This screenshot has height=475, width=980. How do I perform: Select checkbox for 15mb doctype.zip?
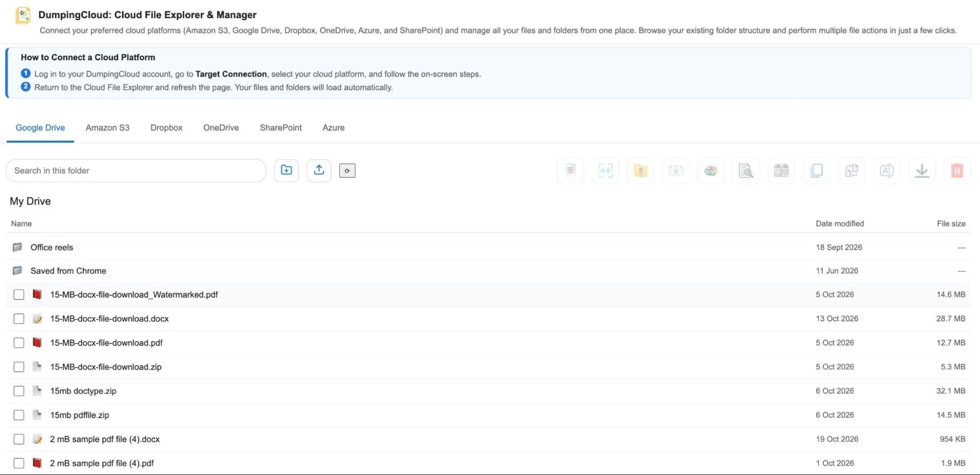(19, 391)
